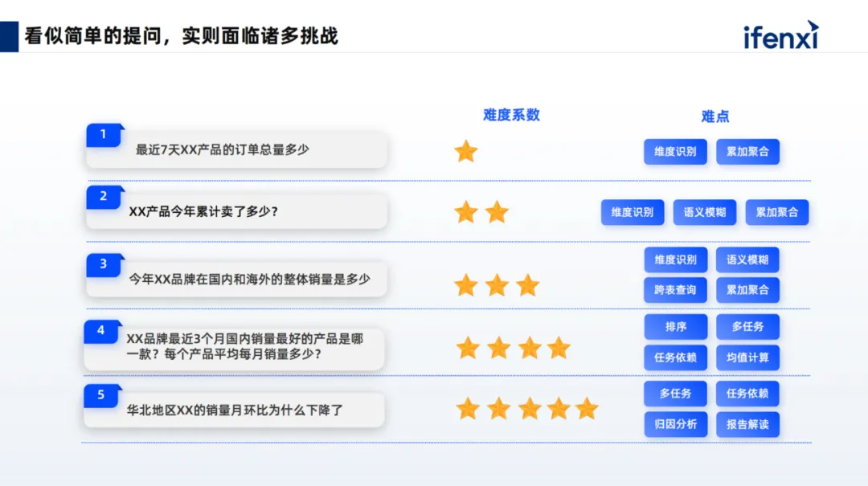This screenshot has width=868, height=486.
Task: Click the single star in row 1
Action: pos(466,151)
